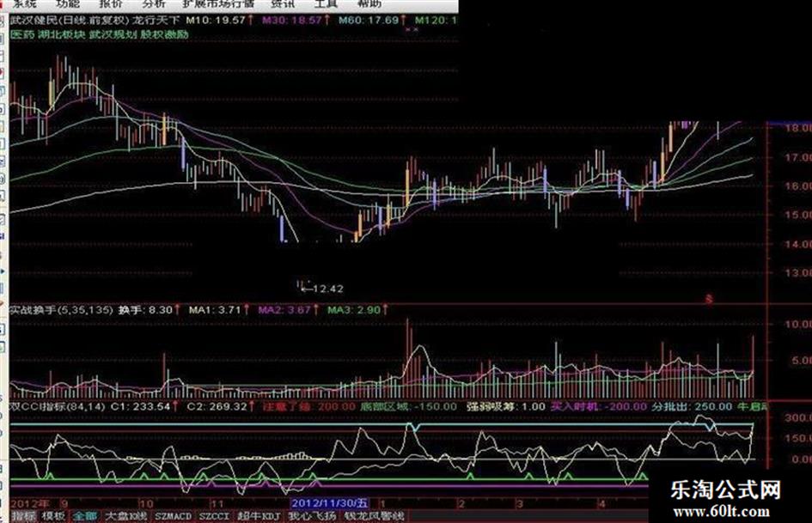The image size is (812, 523).
Task: Click the C2: 269.32 value
Action: point(217,406)
